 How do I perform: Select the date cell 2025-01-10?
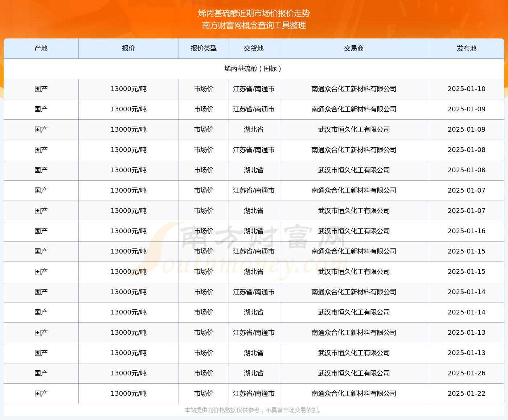pyautogui.click(x=467, y=89)
